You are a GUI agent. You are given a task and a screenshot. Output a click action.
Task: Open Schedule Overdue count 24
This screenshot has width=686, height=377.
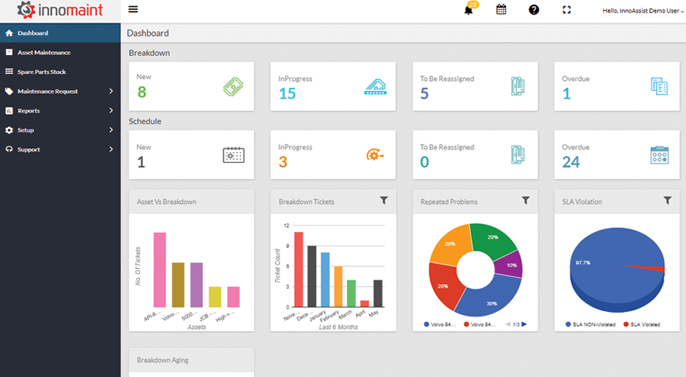pyautogui.click(x=571, y=162)
